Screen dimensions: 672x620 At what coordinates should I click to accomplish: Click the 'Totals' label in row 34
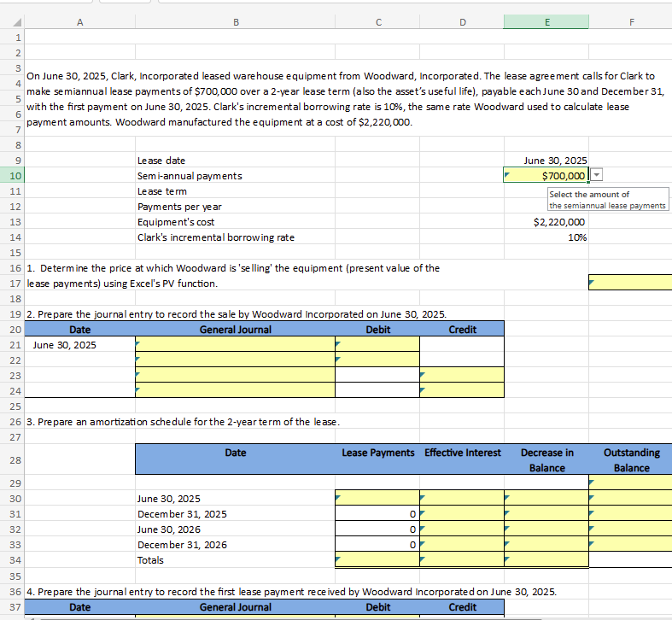(x=150, y=560)
